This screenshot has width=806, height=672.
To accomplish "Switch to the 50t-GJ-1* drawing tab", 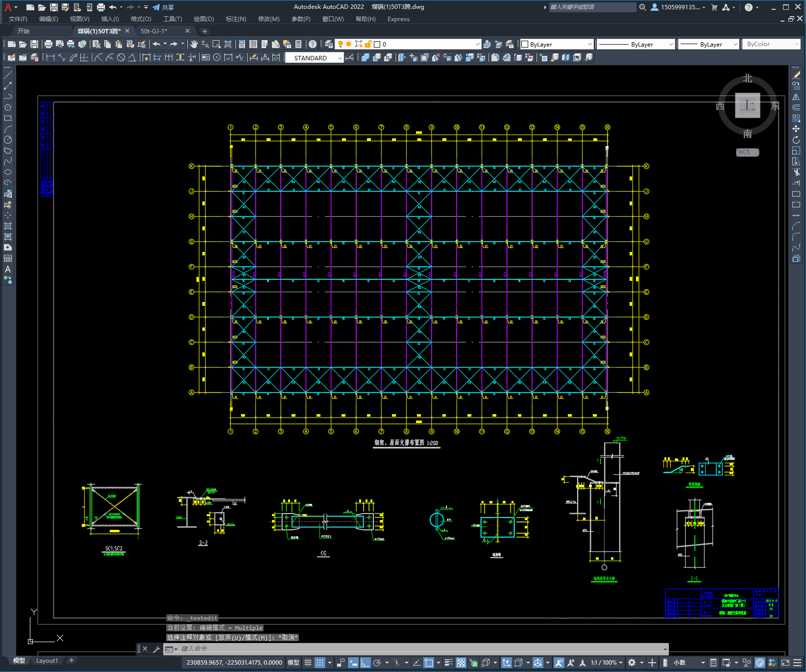I will pyautogui.click(x=154, y=31).
